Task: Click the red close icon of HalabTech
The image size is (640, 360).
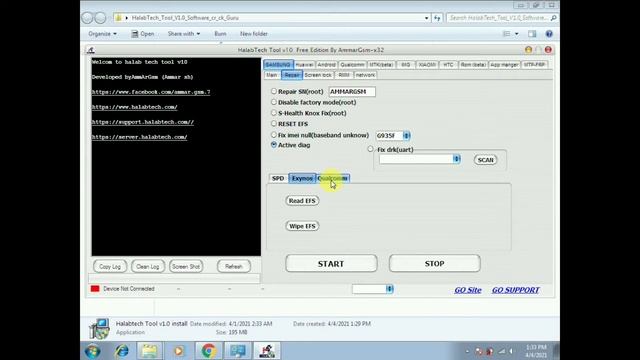Action: [x=548, y=50]
